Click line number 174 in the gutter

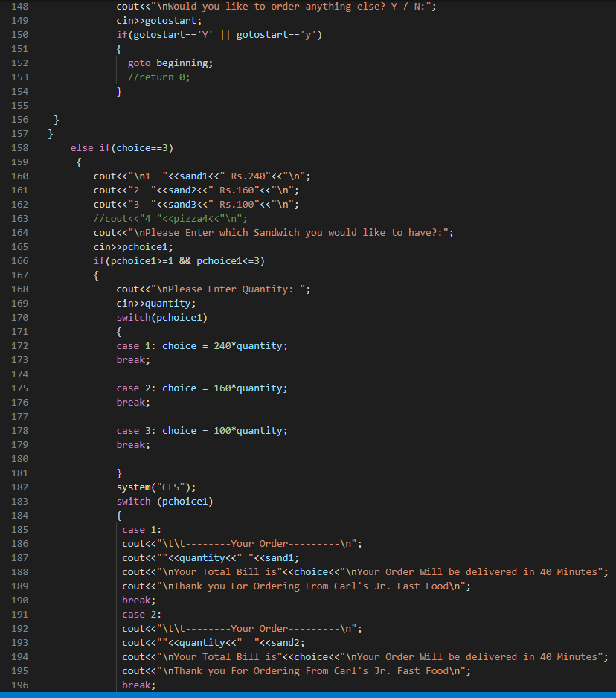tap(19, 374)
